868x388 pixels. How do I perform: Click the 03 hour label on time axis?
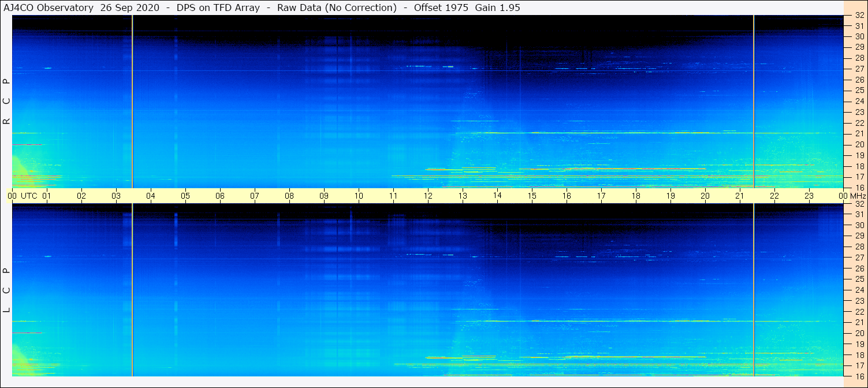click(x=116, y=196)
